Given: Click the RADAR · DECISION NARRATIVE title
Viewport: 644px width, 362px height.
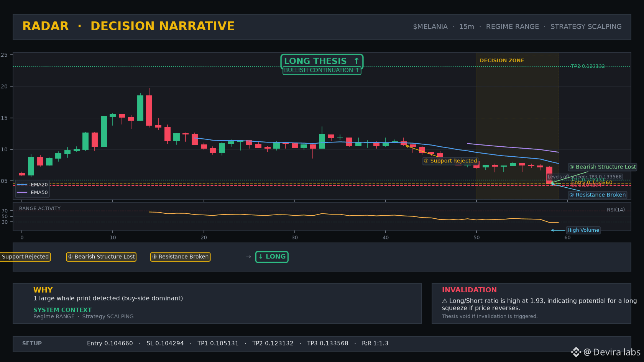Looking at the screenshot, I should [128, 26].
